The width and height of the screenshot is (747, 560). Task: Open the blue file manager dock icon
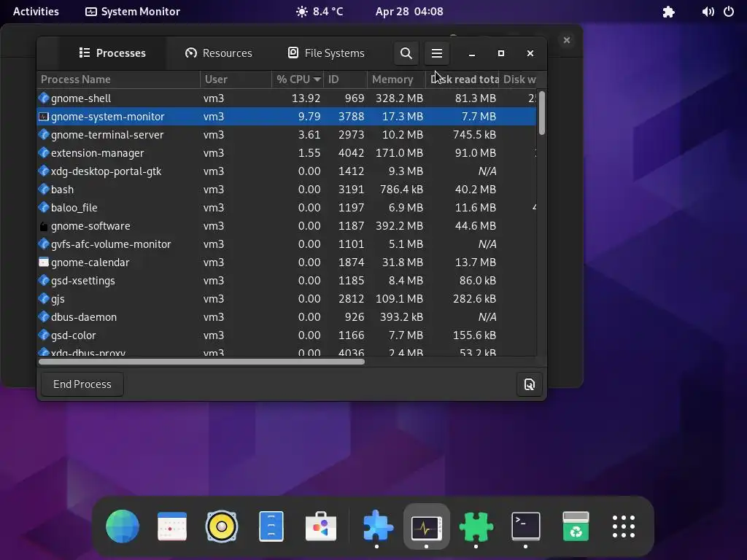(x=271, y=526)
